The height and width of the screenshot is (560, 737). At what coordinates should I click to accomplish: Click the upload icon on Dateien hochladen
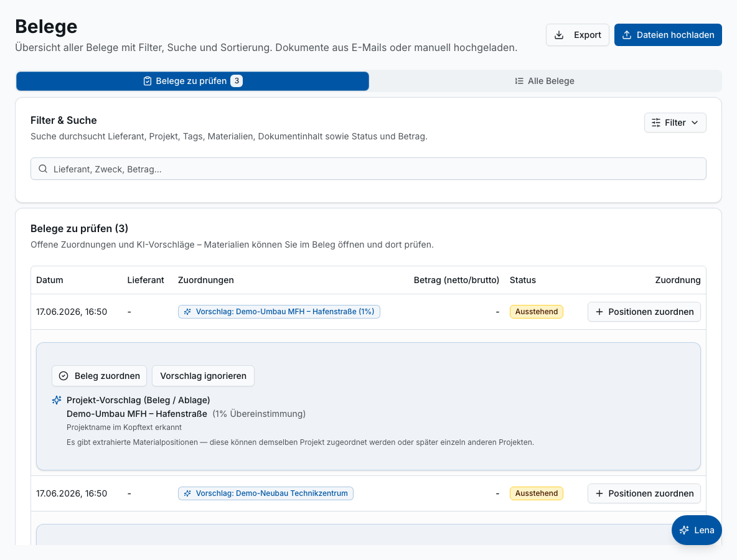point(627,35)
